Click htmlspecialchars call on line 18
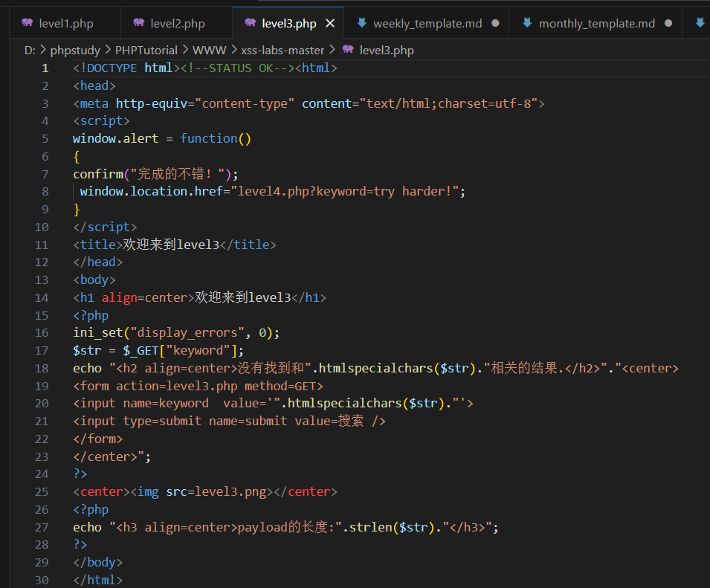 375,369
